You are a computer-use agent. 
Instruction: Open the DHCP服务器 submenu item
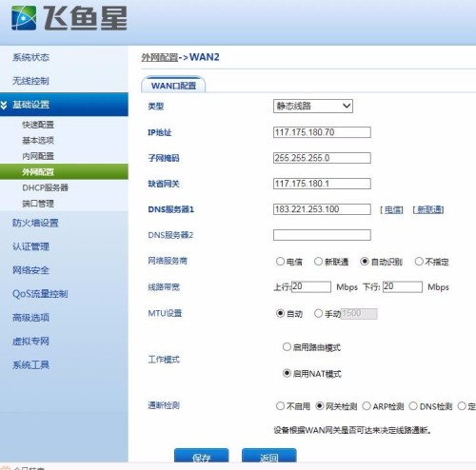tap(46, 187)
